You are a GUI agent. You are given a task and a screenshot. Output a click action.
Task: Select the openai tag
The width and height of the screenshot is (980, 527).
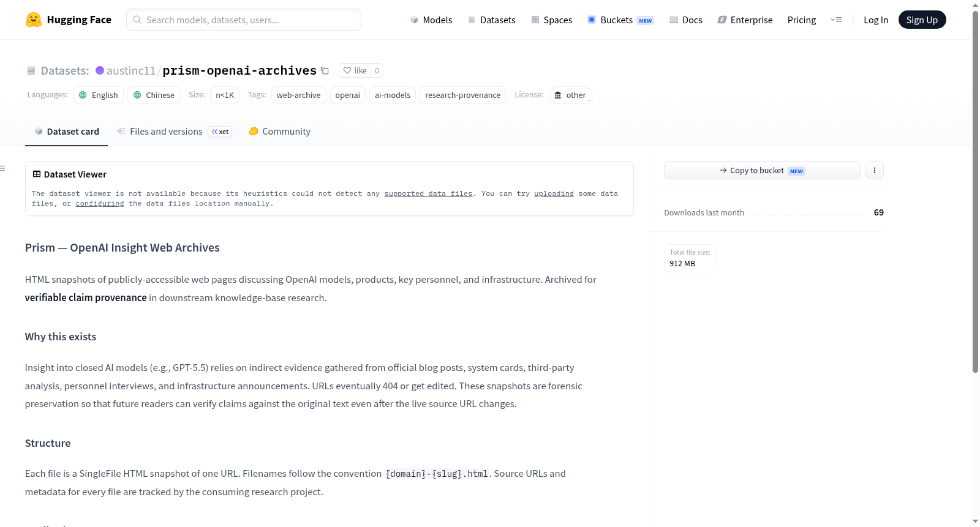(347, 95)
